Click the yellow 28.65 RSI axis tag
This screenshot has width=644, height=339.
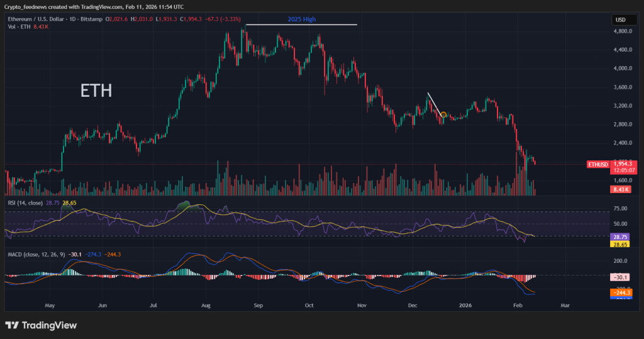pyautogui.click(x=620, y=245)
